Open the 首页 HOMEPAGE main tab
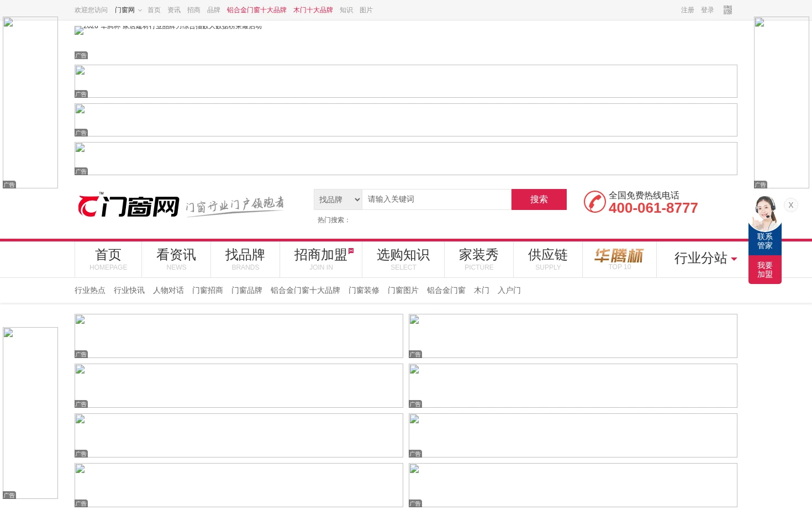 click(108, 259)
